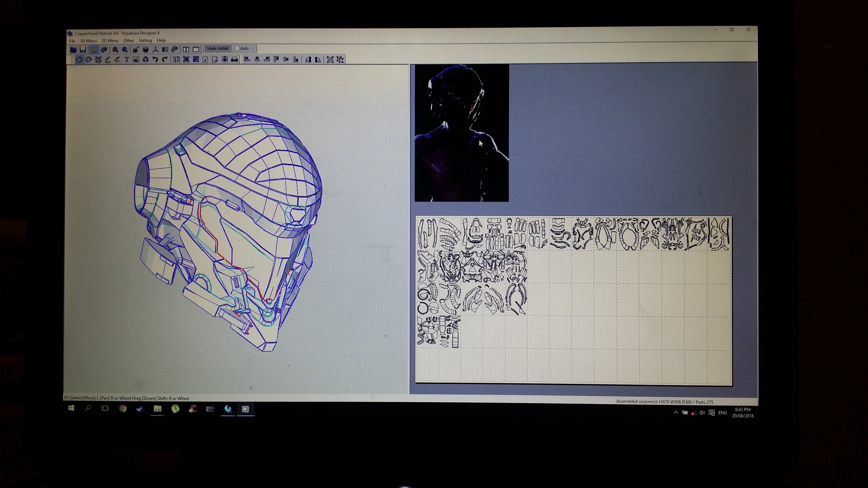Click the blue arrange parts layout icon
The width and height of the screenshot is (868, 488).
(196, 60)
